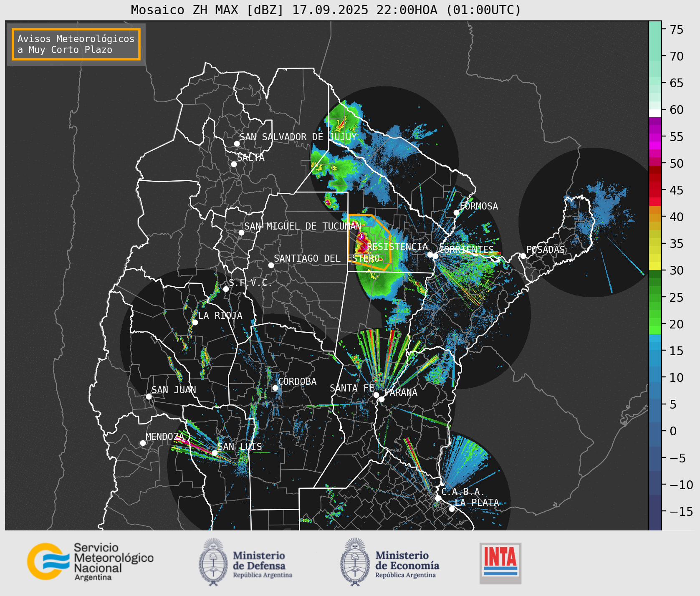This screenshot has height=596, width=700.
Task: Select the POSADAS city marker dot
Action: (523, 256)
